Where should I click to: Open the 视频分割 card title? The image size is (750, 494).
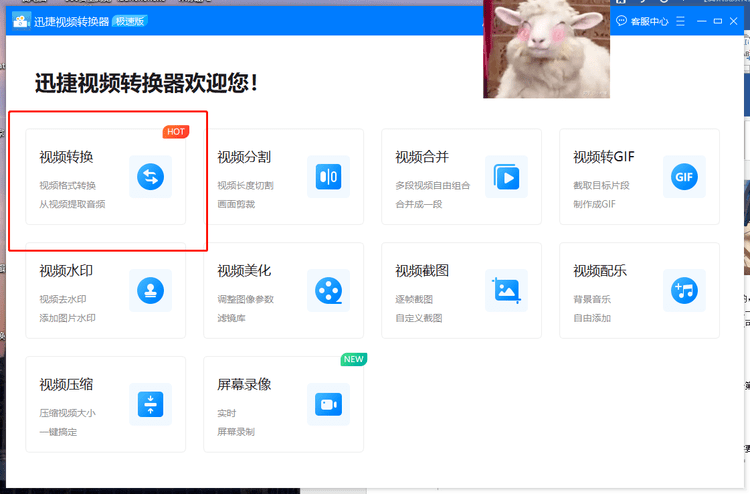click(x=244, y=157)
